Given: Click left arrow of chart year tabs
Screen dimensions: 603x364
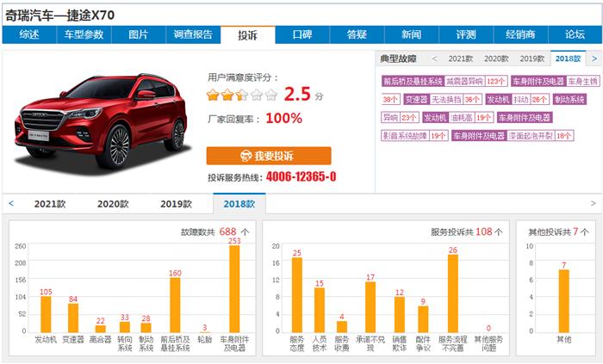Looking at the screenshot, I should [11, 203].
